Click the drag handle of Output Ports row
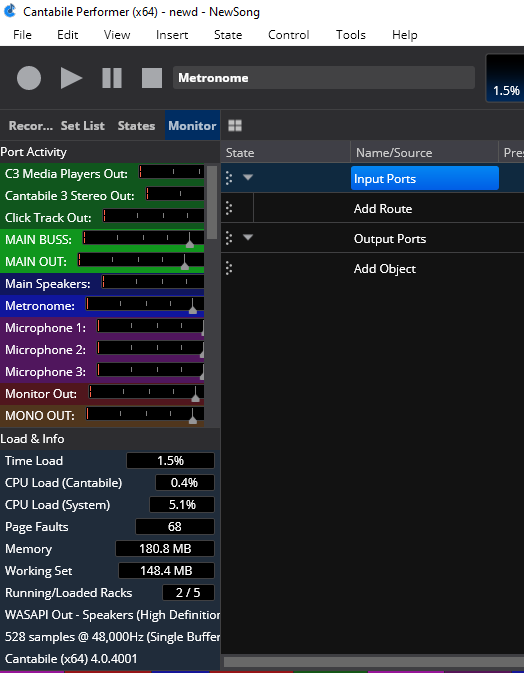Viewport: 524px width, 673px height. click(x=229, y=238)
